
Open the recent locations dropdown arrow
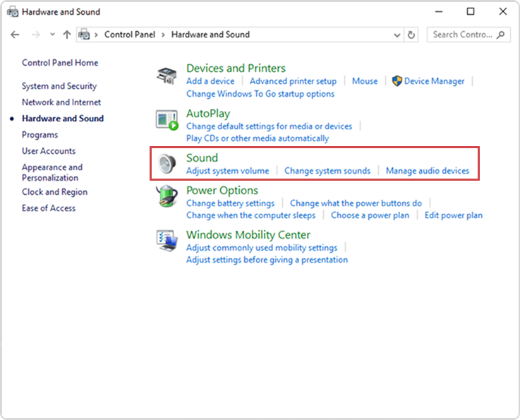[x=52, y=34]
